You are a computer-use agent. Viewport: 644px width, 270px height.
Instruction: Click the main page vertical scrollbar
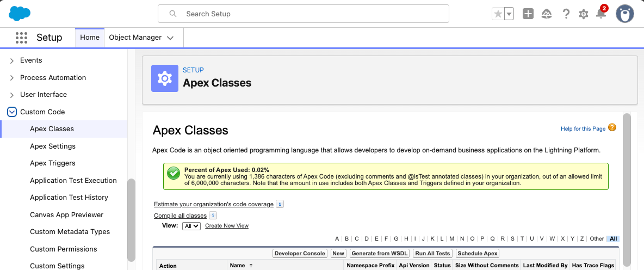(627, 189)
